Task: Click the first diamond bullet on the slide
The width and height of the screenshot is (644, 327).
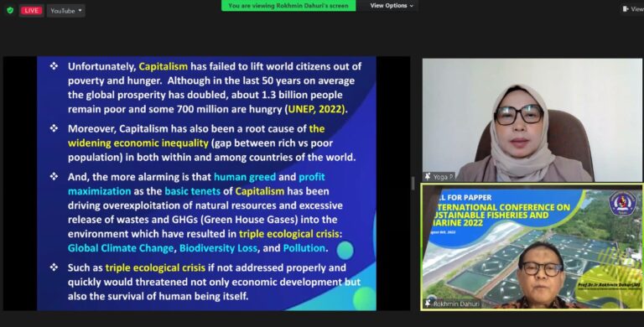Action: [54, 65]
